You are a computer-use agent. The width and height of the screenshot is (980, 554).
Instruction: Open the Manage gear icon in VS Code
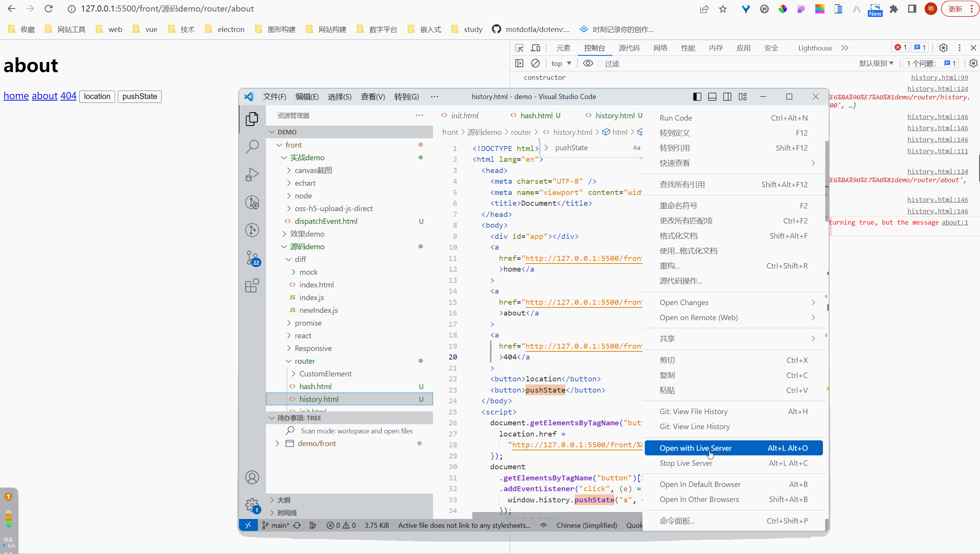click(252, 505)
